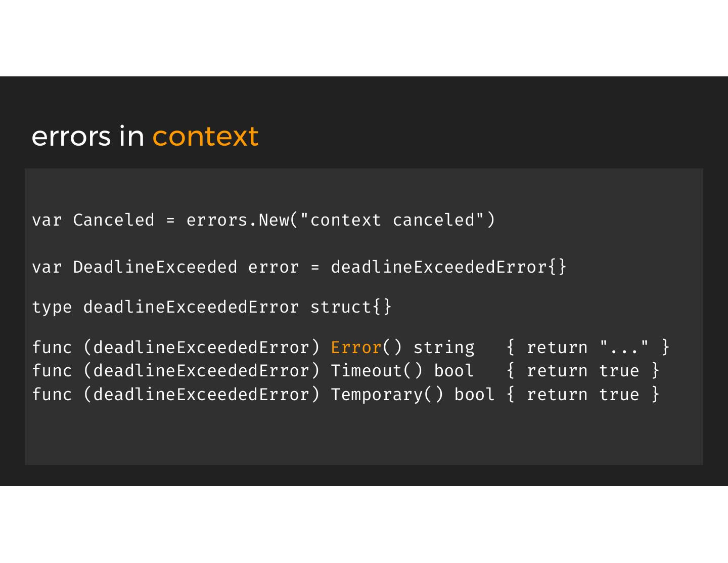Select the "Temporary()" method name
728x563 pixels.
387,395
